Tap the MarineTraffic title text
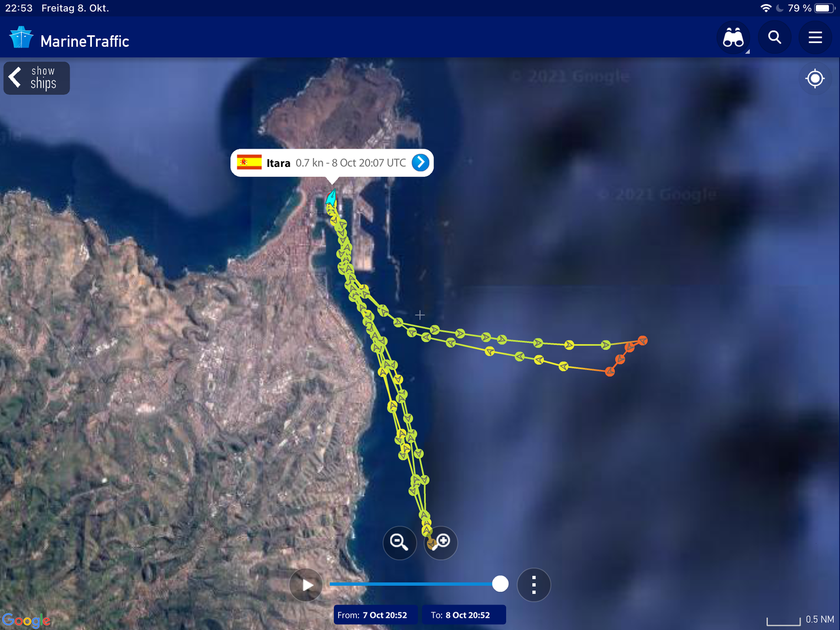The width and height of the screenshot is (840, 630). pos(85,41)
